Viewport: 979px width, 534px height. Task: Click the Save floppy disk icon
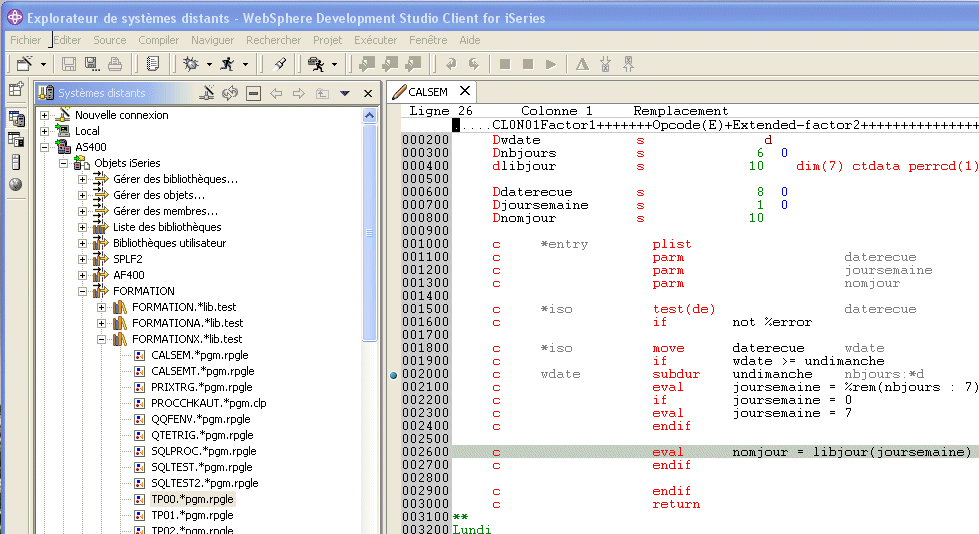click(69, 64)
